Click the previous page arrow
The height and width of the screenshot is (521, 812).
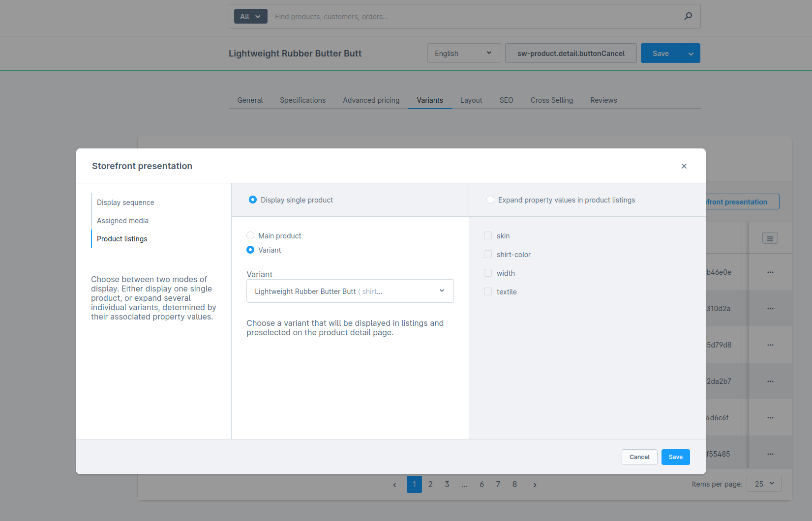pos(394,484)
